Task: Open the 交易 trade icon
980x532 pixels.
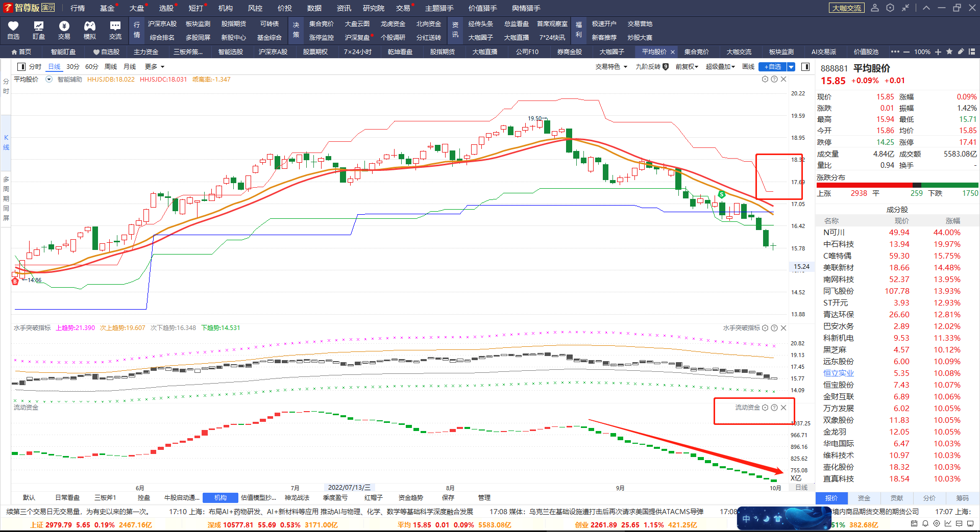Action: pyautogui.click(x=64, y=30)
